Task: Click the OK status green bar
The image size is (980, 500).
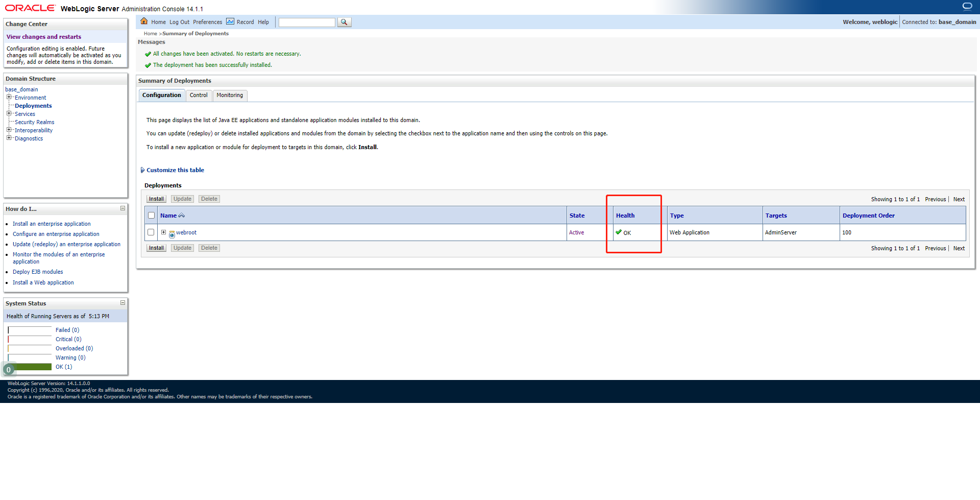Action: click(x=30, y=367)
